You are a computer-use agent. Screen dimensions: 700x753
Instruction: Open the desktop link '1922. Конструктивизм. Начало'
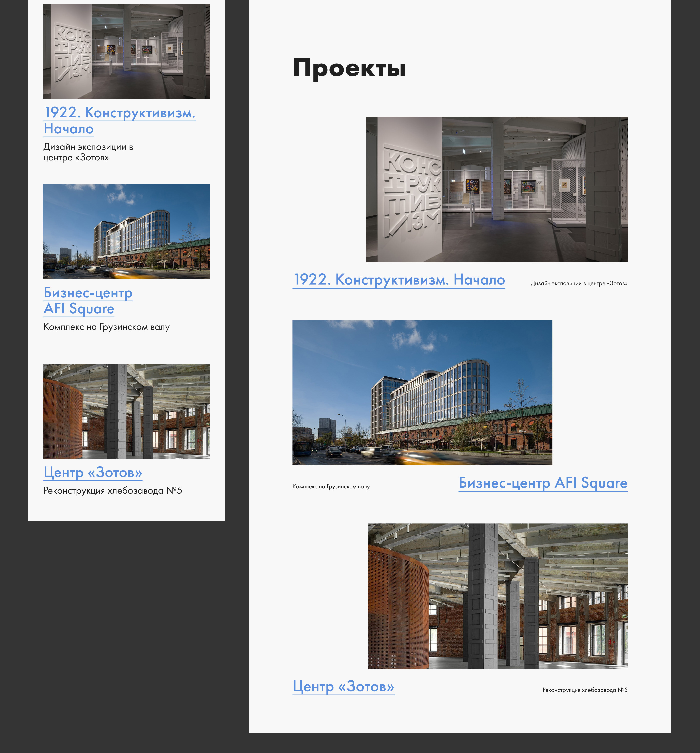click(399, 280)
